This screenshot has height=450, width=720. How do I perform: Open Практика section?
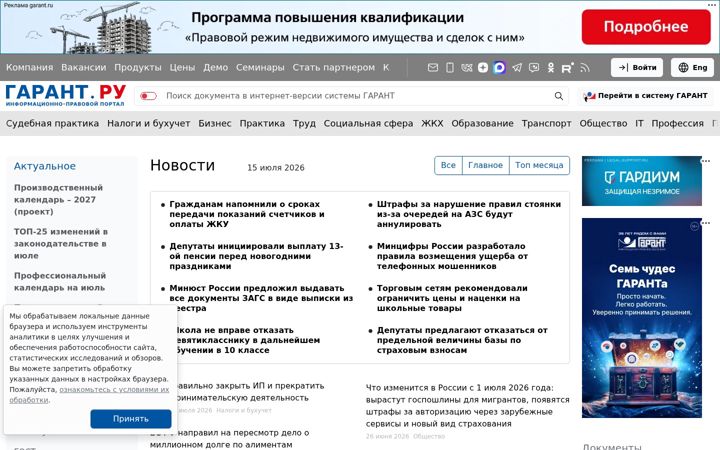tap(262, 124)
